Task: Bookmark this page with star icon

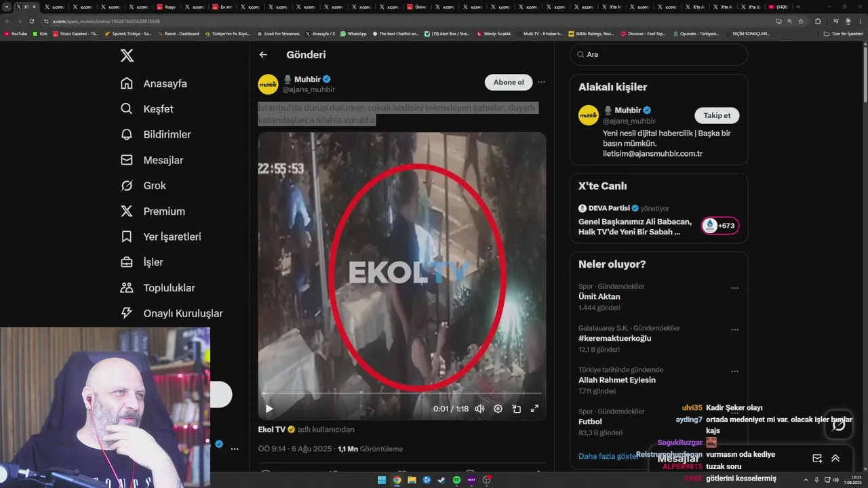Action: [801, 21]
